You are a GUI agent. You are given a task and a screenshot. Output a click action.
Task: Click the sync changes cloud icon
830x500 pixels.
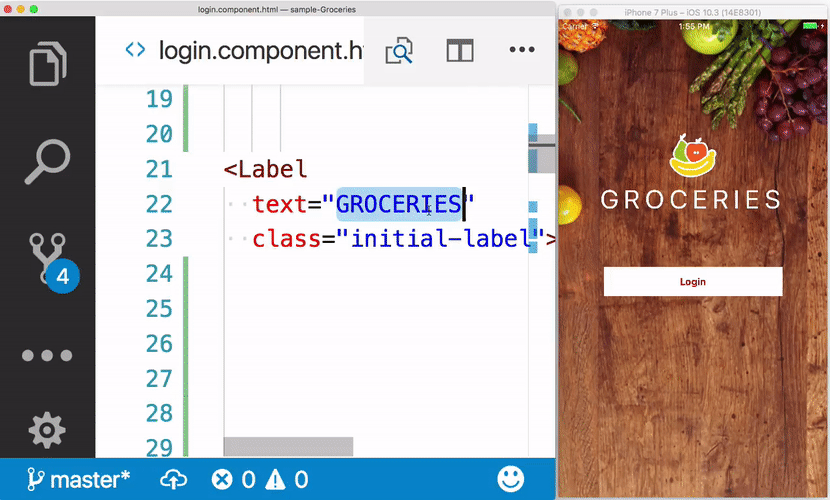coord(172,478)
